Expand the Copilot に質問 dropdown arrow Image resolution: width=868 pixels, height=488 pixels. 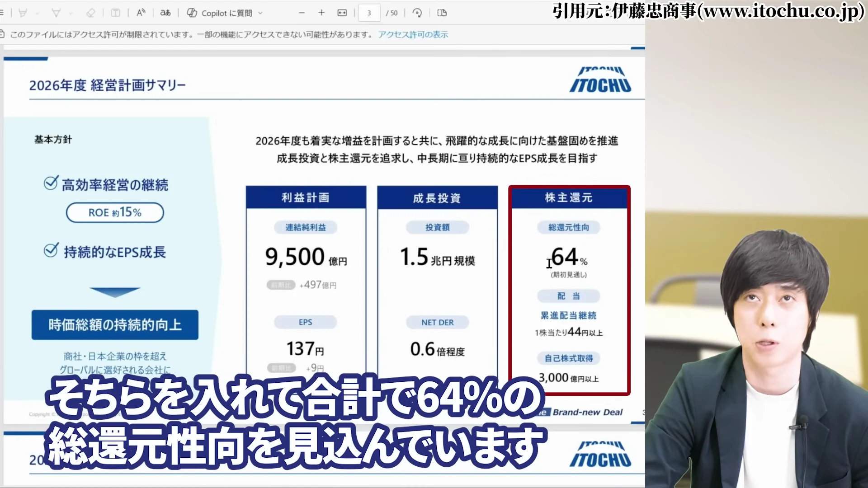click(260, 13)
